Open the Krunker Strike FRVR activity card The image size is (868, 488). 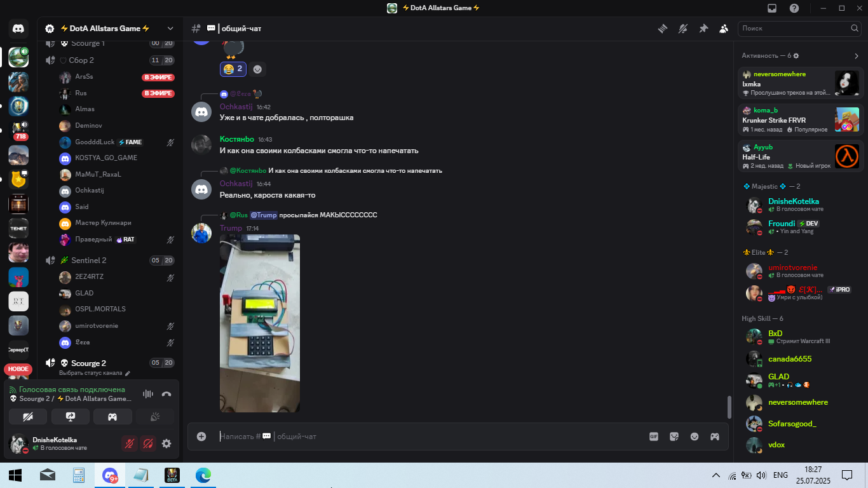tap(801, 119)
